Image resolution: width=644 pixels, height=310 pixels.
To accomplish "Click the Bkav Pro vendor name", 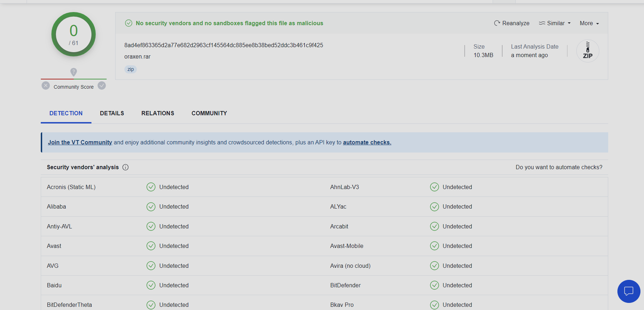I will click(x=342, y=305).
